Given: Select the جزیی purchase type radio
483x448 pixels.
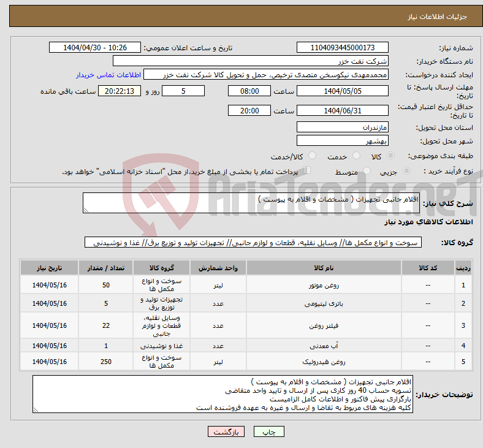Looking at the screenshot, I should 406,171.
